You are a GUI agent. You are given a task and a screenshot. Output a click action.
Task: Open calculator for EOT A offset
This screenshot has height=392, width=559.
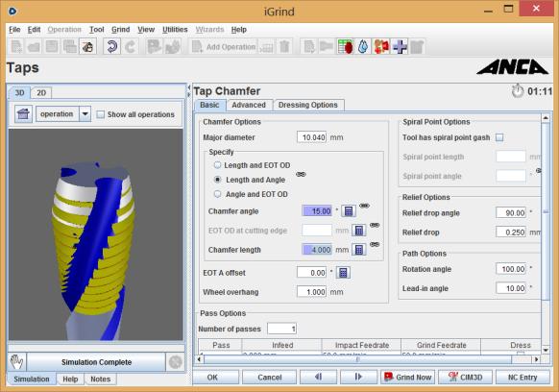[x=343, y=273]
